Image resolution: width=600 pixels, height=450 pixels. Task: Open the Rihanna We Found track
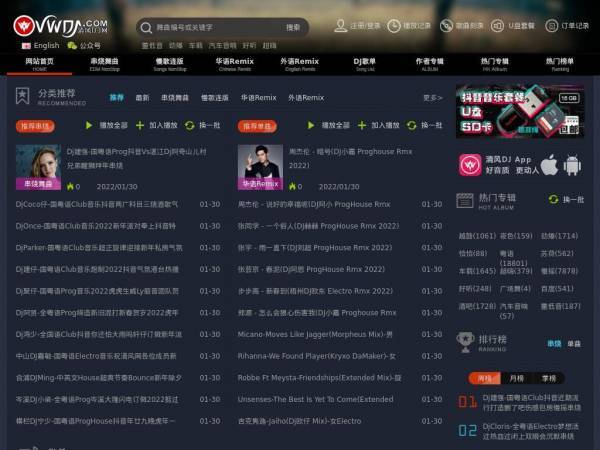coord(317,356)
